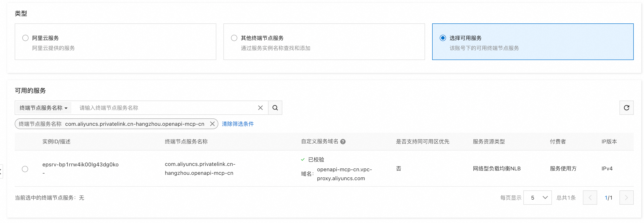
Task: Click the 阿里云服务 type card
Action: [115, 42]
